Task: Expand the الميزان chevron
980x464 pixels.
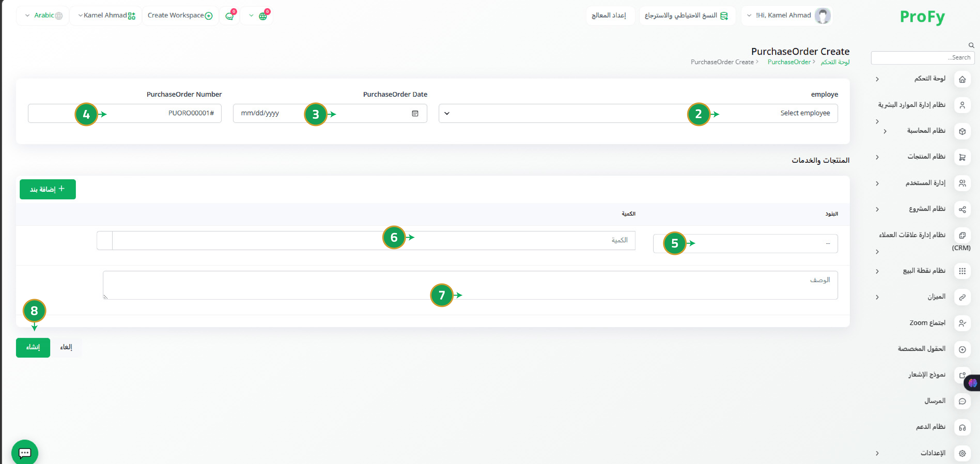Action: coord(877,297)
